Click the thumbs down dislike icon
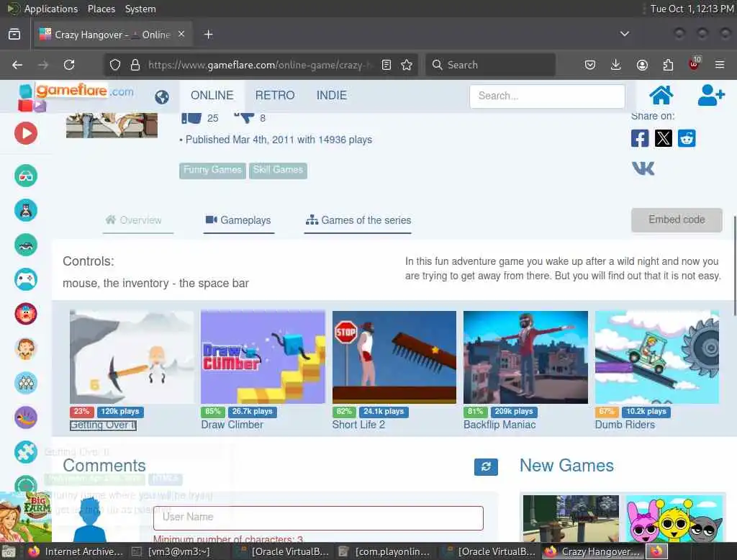This screenshot has height=560, width=737. (x=245, y=117)
